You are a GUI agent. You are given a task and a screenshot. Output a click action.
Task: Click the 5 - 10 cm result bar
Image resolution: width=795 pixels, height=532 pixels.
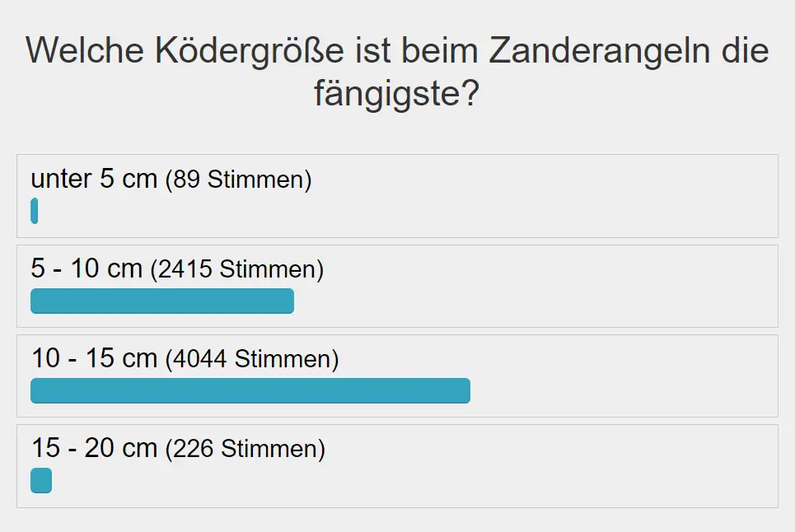click(x=162, y=301)
